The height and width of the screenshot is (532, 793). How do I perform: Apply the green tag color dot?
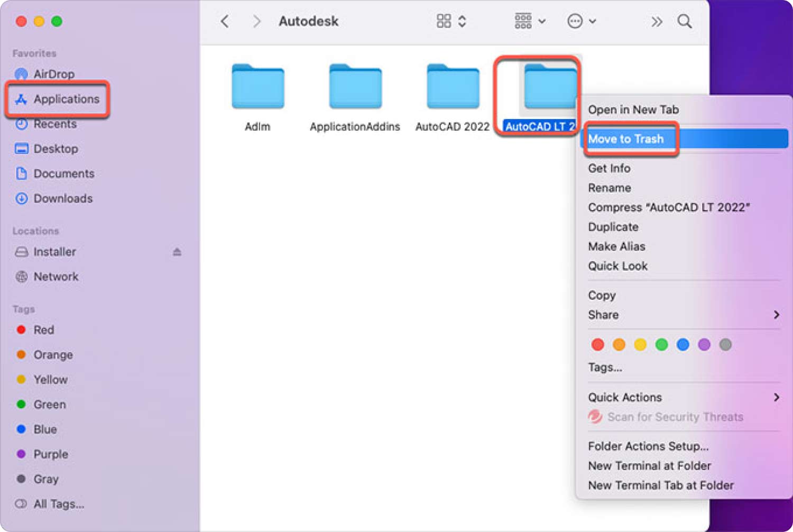tap(661, 345)
